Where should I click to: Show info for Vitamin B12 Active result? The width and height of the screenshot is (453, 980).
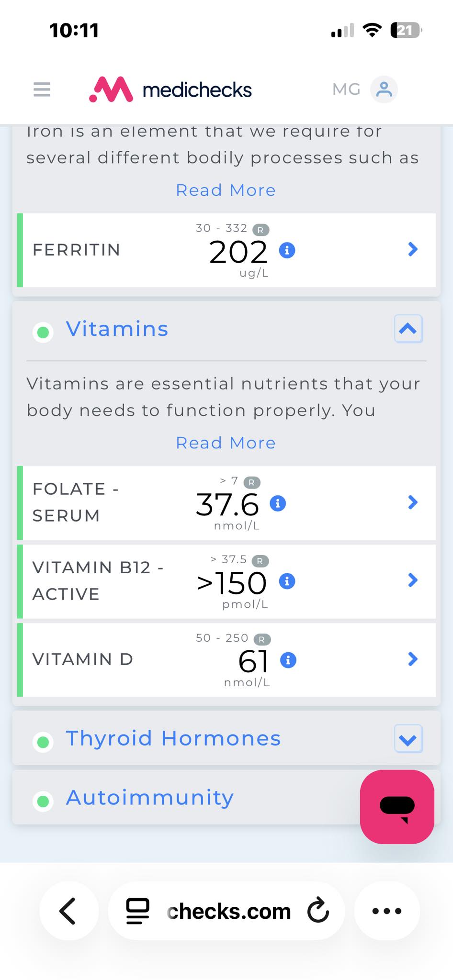pyautogui.click(x=287, y=581)
